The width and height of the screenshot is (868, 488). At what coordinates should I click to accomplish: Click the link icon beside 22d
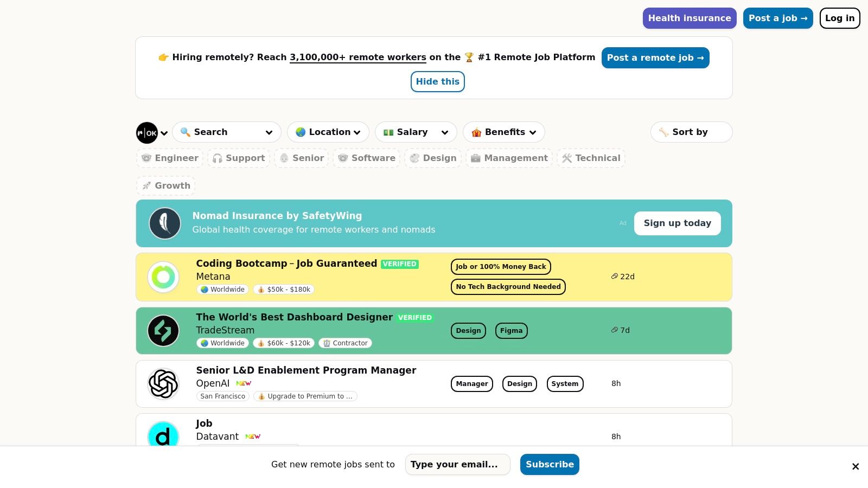point(615,277)
